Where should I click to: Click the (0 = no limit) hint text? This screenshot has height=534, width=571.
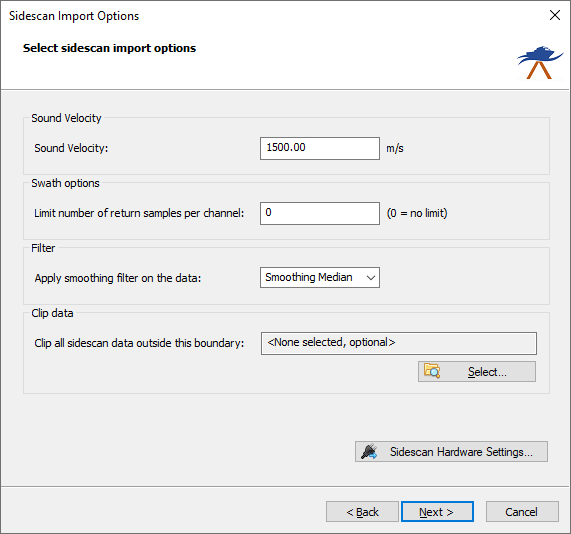coord(417,213)
